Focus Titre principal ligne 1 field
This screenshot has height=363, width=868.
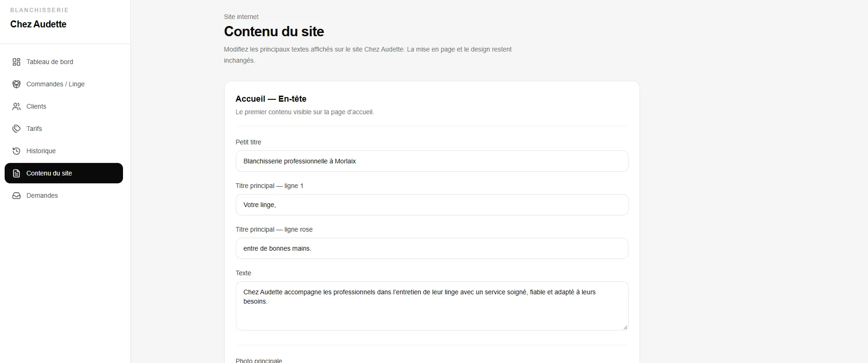(x=432, y=205)
